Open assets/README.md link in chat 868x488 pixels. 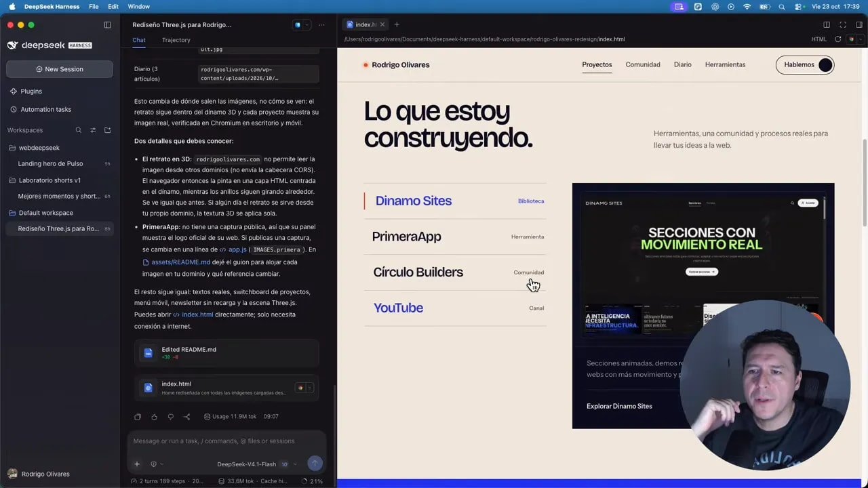coord(176,262)
